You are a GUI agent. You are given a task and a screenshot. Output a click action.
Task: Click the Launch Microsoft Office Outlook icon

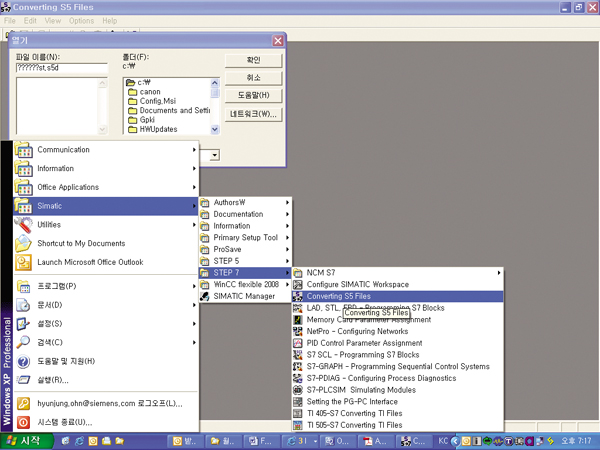tap(23, 262)
